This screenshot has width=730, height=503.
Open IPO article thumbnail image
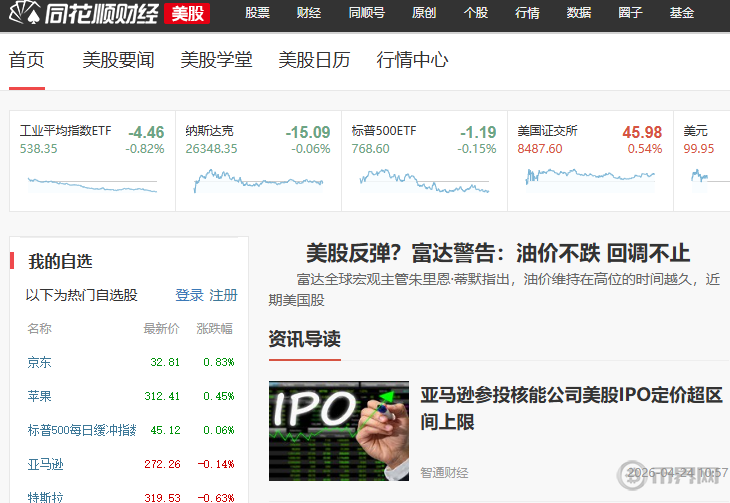[339, 431]
